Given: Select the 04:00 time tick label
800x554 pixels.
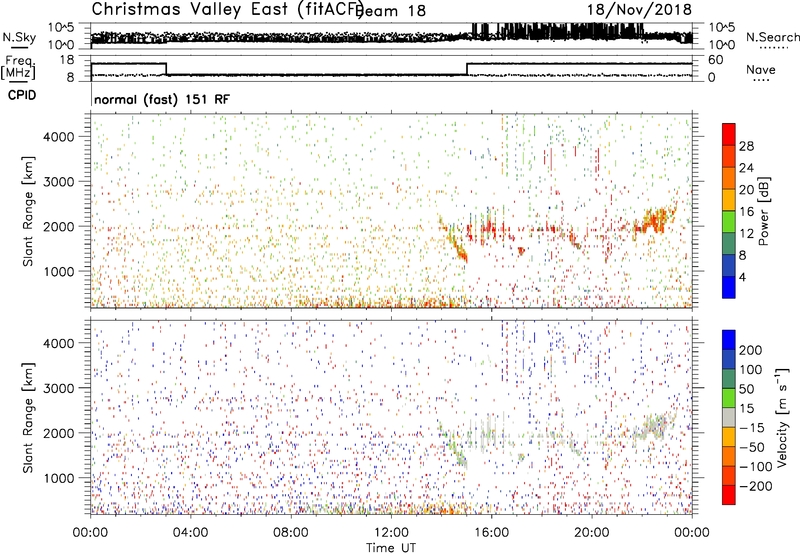Looking at the screenshot, I should point(190,532).
